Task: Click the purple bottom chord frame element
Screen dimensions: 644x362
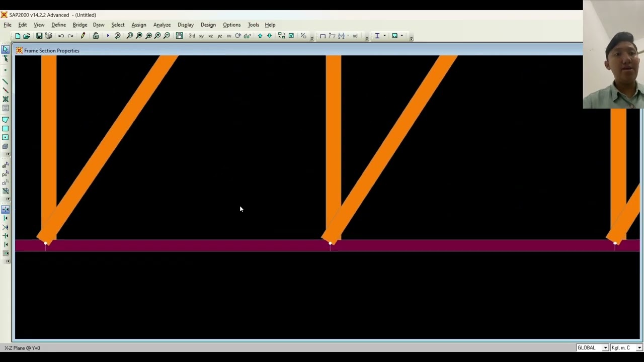Action: point(327,245)
